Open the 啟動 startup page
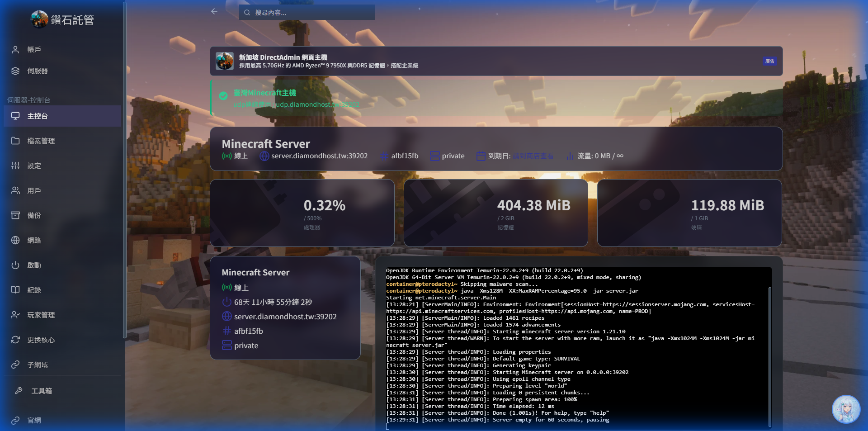Viewport: 868px width, 431px height. coord(34,265)
